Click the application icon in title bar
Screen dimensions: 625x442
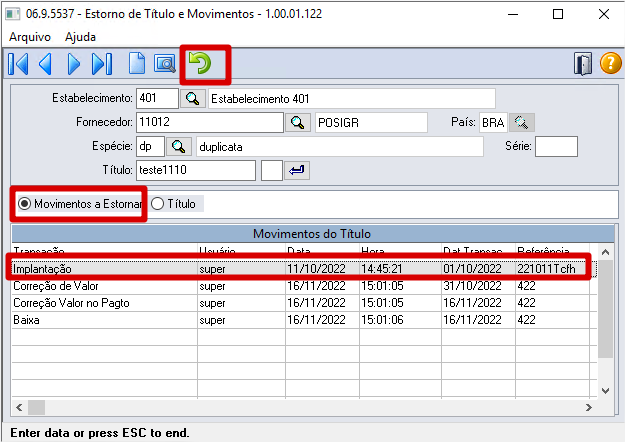(x=12, y=14)
